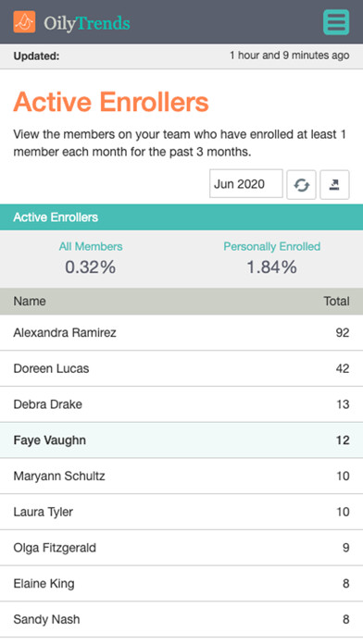The image size is (363, 644).
Task: Export the Active Enrollers report
Action: pyautogui.click(x=334, y=185)
